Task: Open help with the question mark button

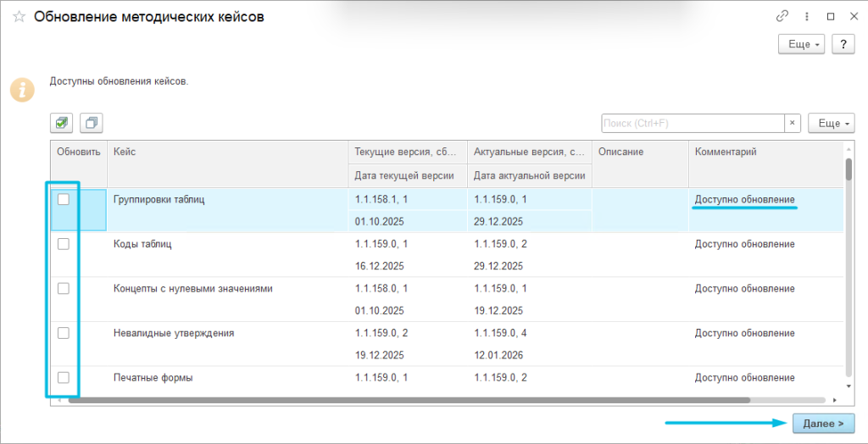Action: pos(843,44)
